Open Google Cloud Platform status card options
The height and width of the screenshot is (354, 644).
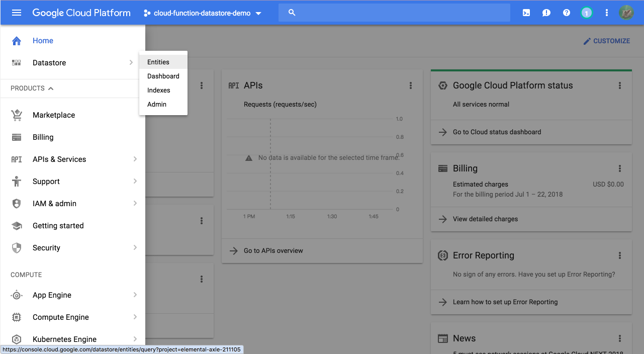[620, 86]
